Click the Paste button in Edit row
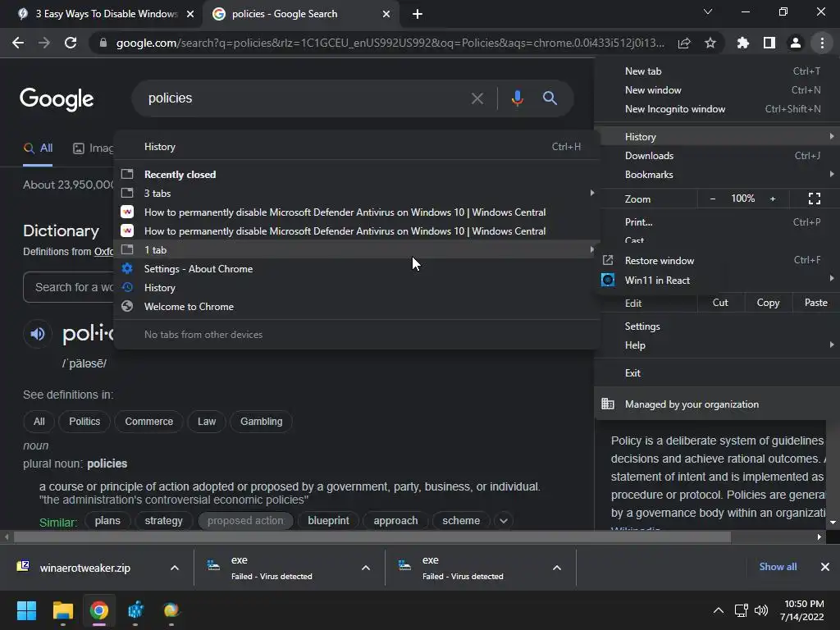 pos(815,303)
